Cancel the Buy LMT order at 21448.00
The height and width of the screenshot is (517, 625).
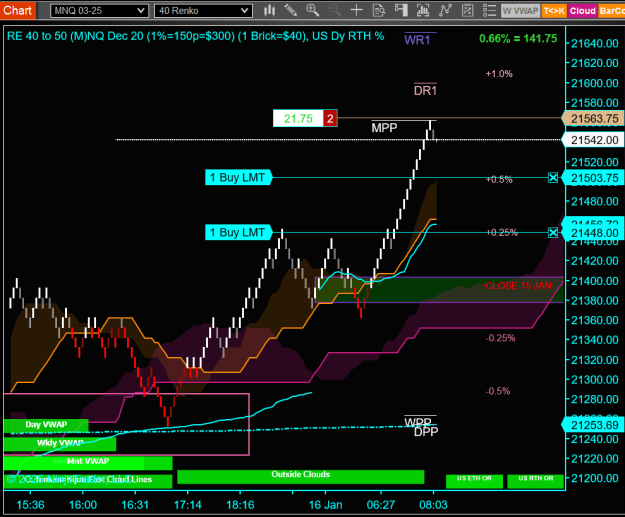[x=553, y=232]
